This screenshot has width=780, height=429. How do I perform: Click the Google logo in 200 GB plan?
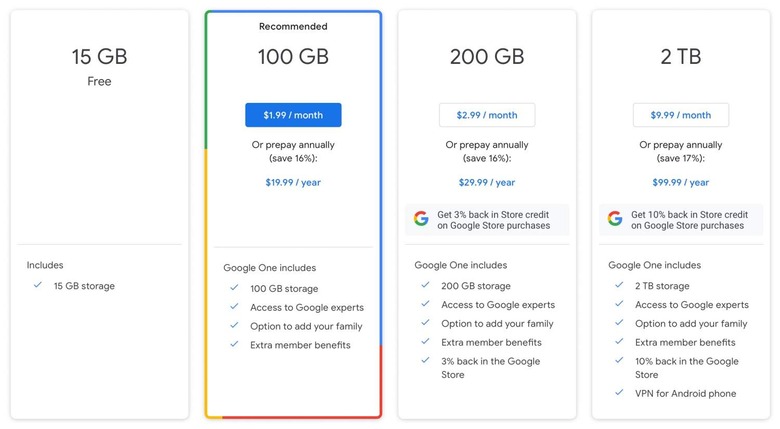pos(420,218)
